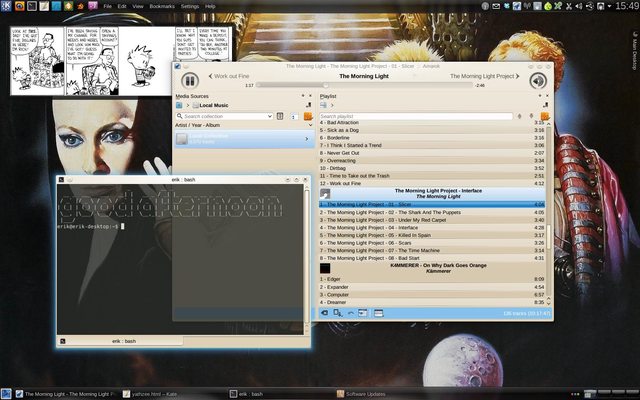This screenshot has height=400, width=640.
Task: Open the Search collection dropdown arrow
Action: (x=269, y=116)
